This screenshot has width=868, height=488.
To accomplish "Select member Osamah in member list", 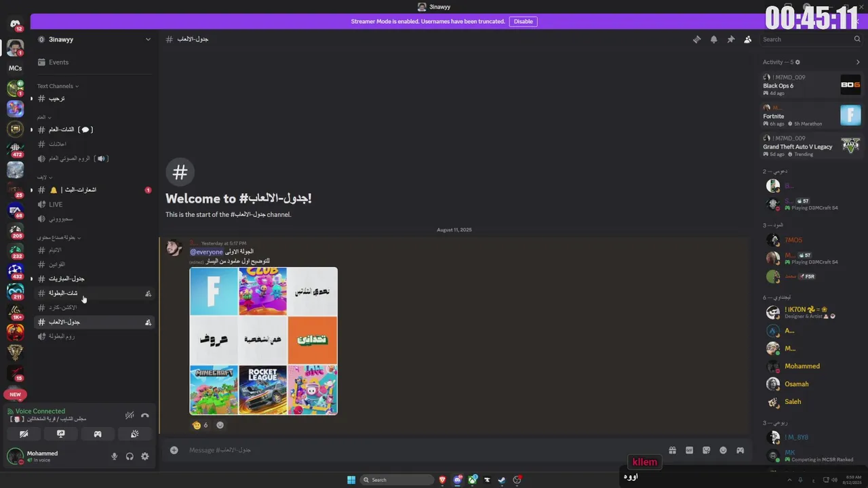I will tap(811, 384).
